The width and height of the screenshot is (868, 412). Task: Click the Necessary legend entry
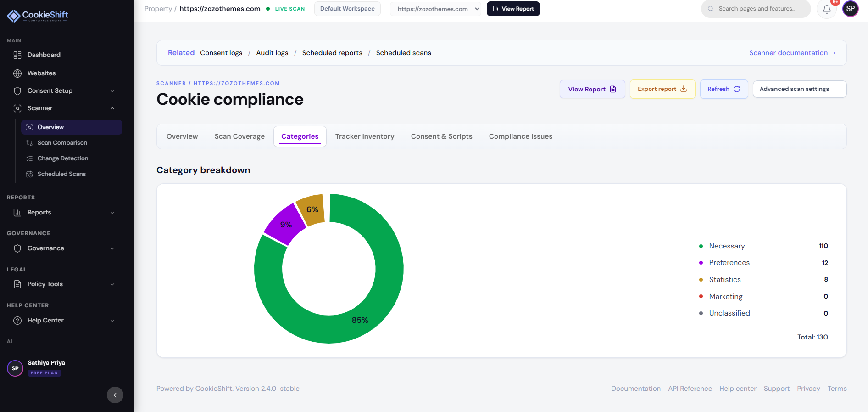[x=763, y=246]
